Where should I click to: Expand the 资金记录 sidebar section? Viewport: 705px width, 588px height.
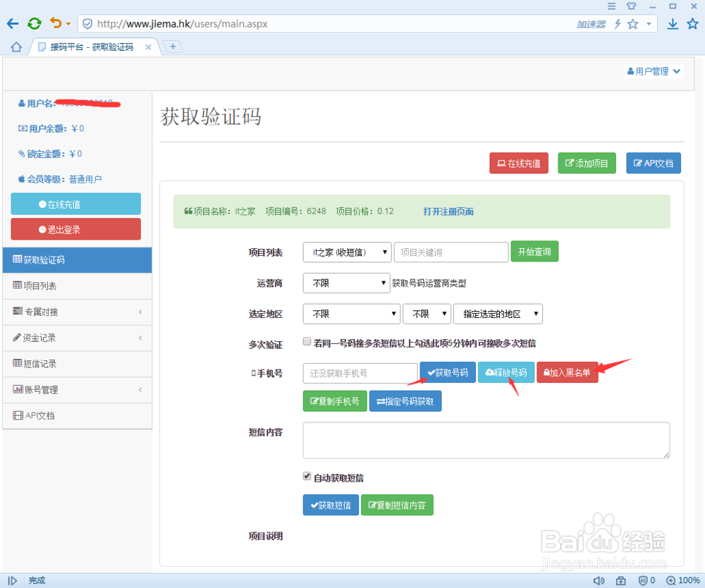click(75, 338)
